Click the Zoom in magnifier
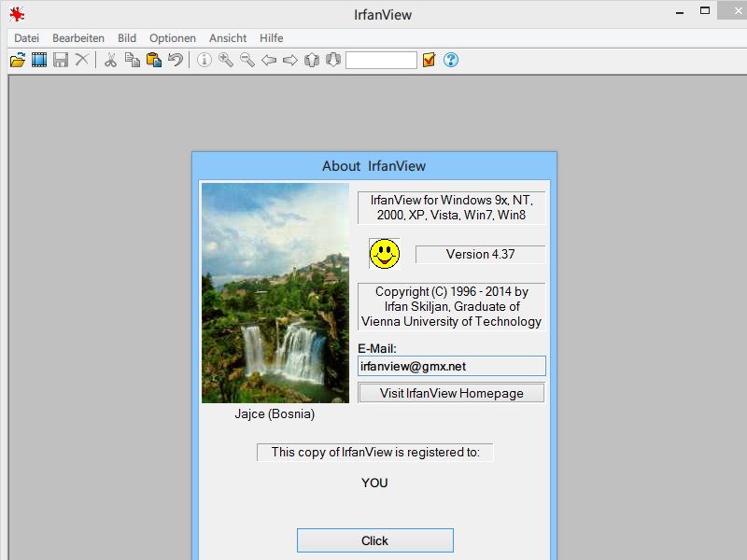The height and width of the screenshot is (560, 747). [x=226, y=60]
